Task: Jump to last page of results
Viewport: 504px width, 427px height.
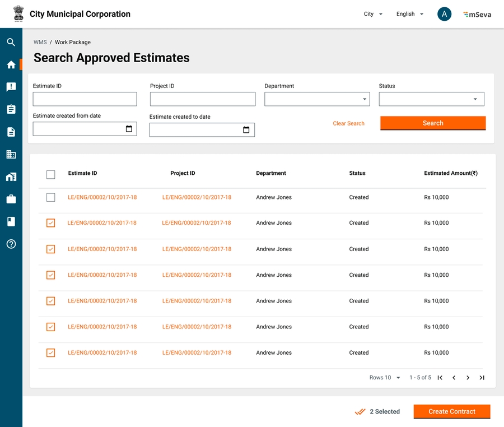Action: [482, 378]
